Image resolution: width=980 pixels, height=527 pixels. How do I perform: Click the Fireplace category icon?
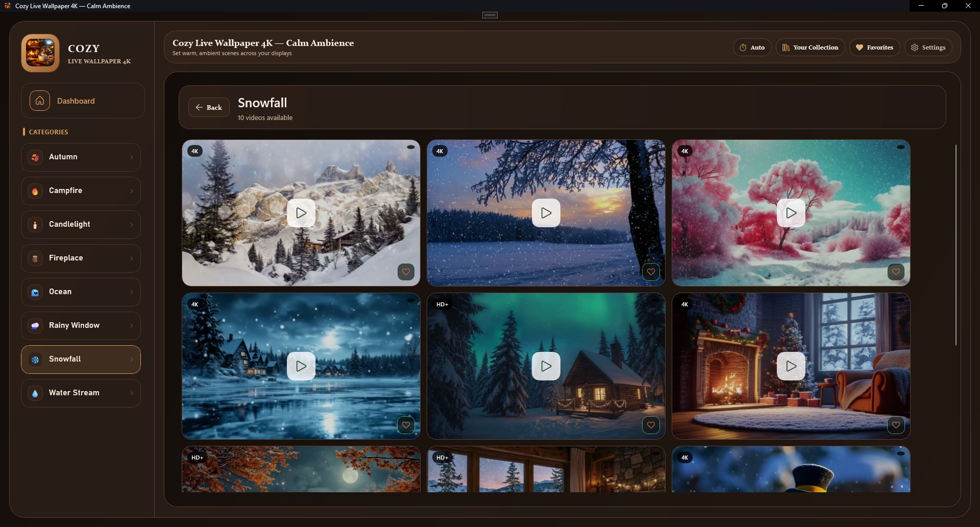(x=35, y=258)
